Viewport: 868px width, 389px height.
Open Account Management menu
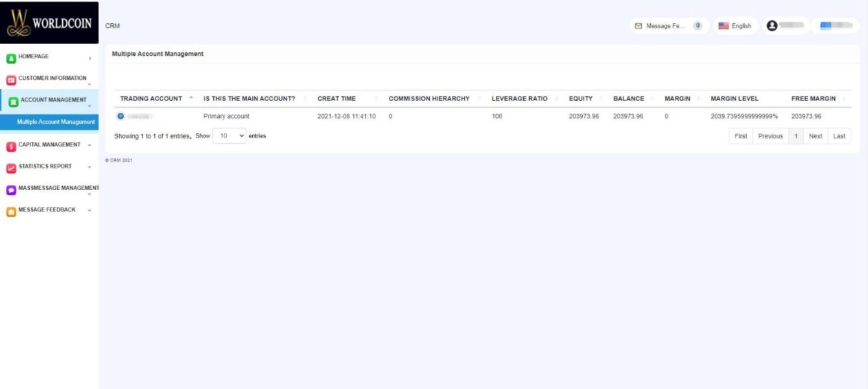[x=49, y=101]
